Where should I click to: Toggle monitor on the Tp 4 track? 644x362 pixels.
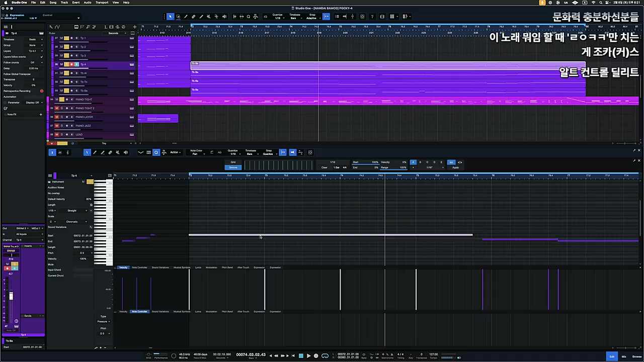76,64
